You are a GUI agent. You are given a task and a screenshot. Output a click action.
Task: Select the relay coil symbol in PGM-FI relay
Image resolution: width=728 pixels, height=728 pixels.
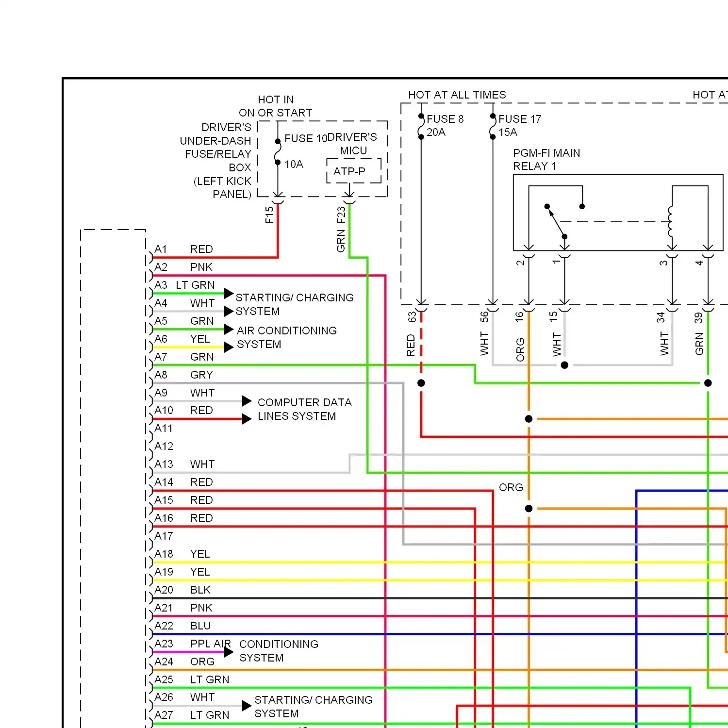click(x=670, y=221)
